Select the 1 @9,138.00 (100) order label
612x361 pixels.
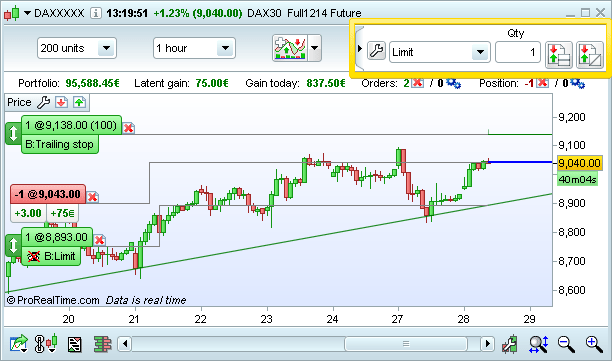click(71, 125)
